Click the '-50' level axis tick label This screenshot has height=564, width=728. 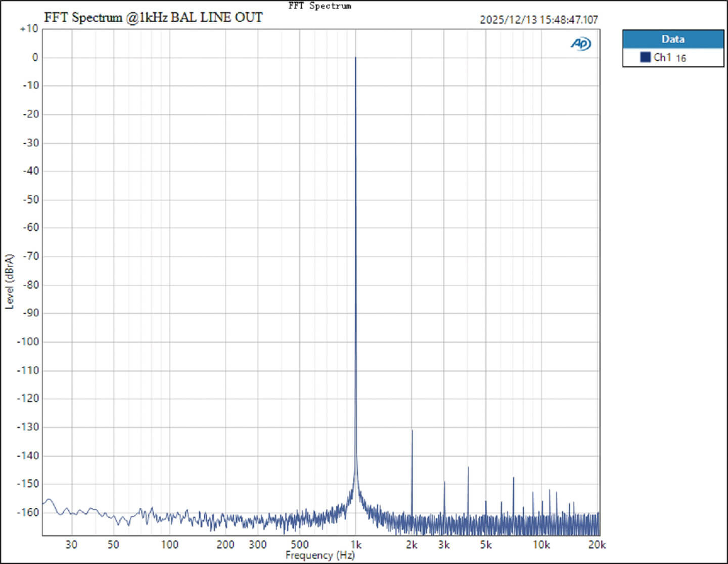(x=30, y=199)
